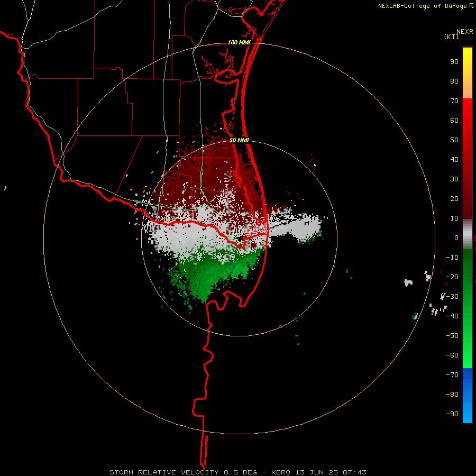Click the 50 NMI range ring label
This screenshot has width=476, height=476.
pyautogui.click(x=239, y=140)
